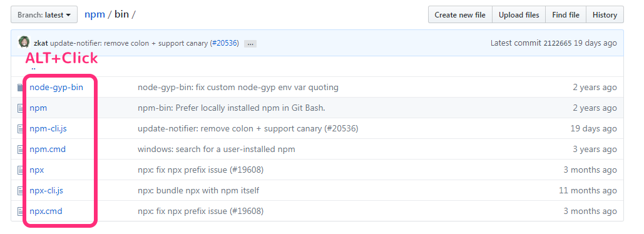Open the npx.cmd file

click(x=46, y=211)
